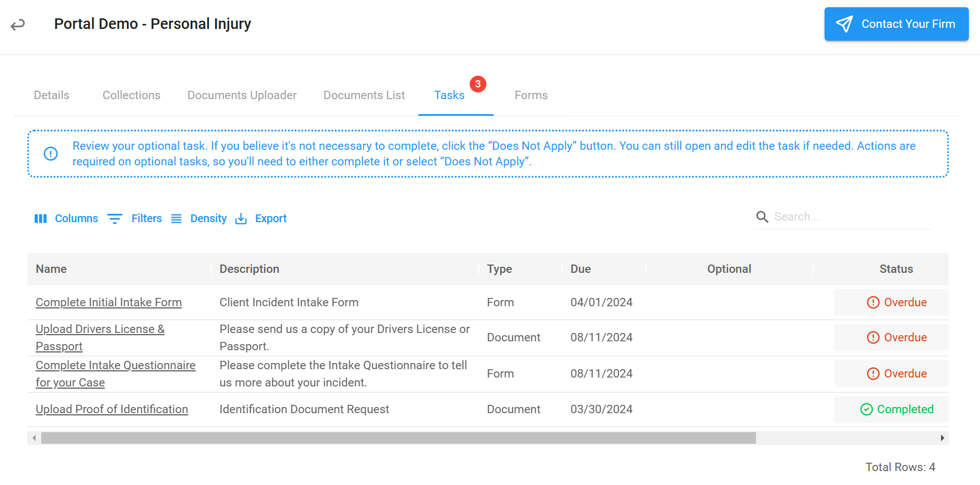
Task: Sort by the Due column header
Action: pyautogui.click(x=581, y=269)
